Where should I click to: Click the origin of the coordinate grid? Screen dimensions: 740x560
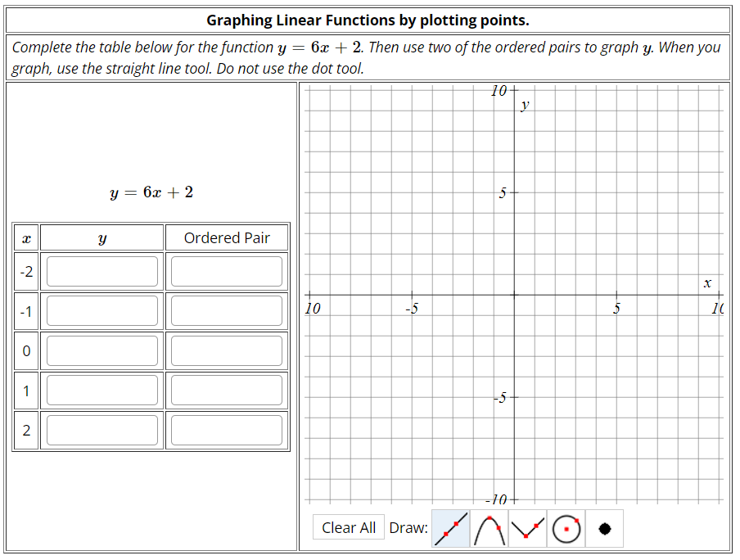(x=514, y=296)
